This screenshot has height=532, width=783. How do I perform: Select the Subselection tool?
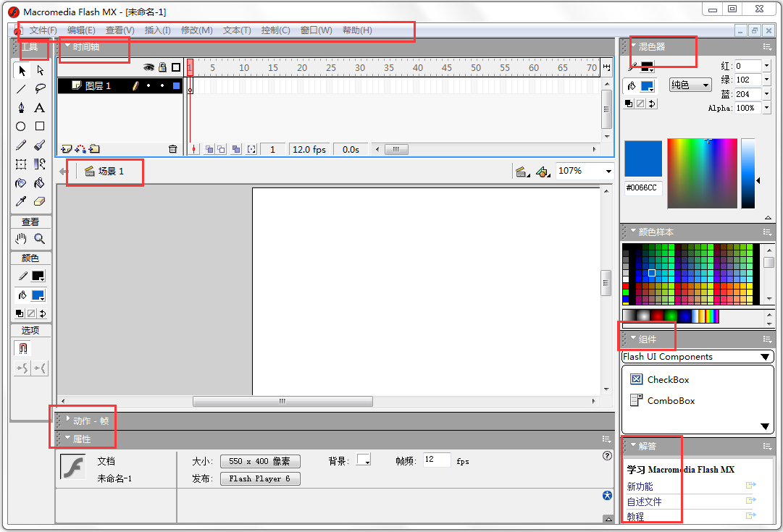point(41,70)
